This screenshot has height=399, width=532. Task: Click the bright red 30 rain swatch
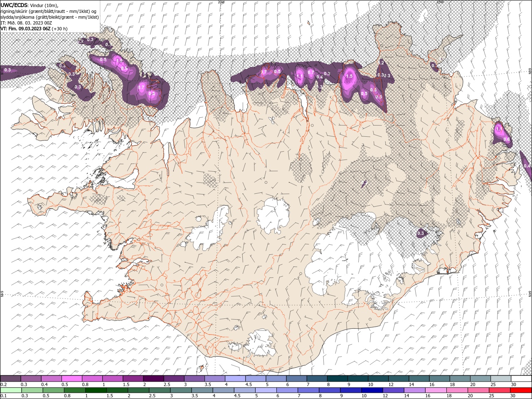521,390
